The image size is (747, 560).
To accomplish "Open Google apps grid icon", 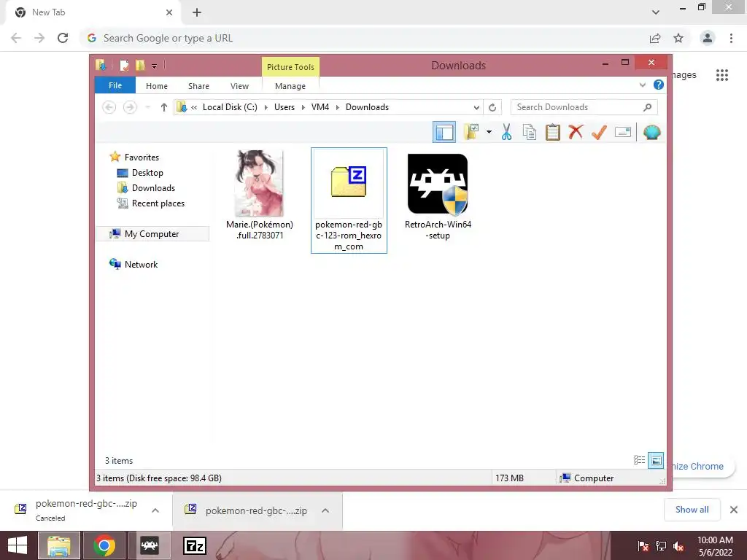I will [x=722, y=75].
